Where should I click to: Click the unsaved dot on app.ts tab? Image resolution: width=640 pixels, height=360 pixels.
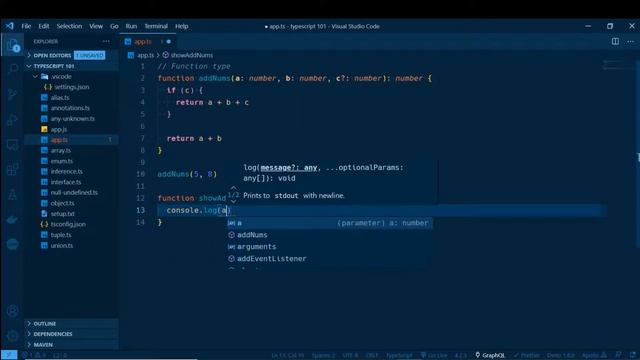(169, 42)
